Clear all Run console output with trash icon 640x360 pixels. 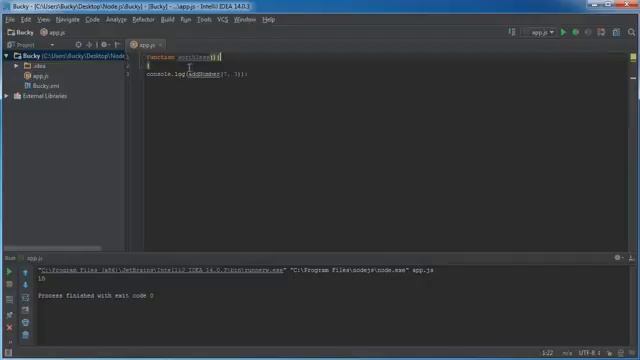coord(25,335)
